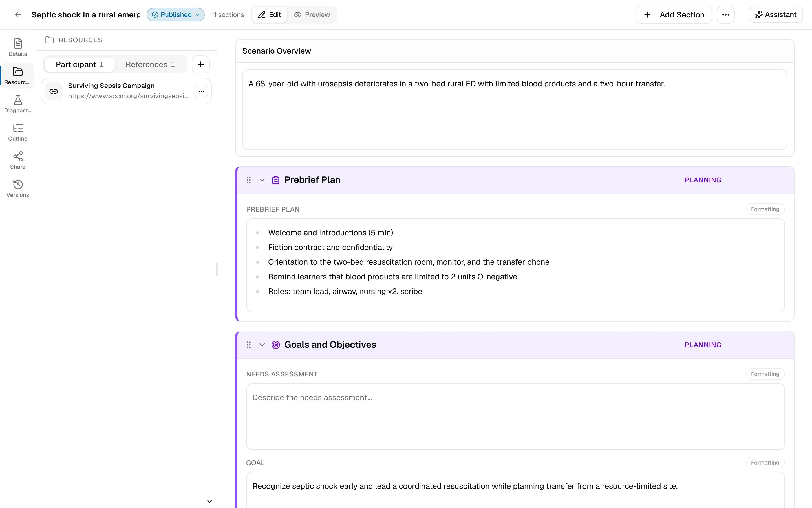The height and width of the screenshot is (508, 812).
Task: Click the Add Section button
Action: coord(673,15)
